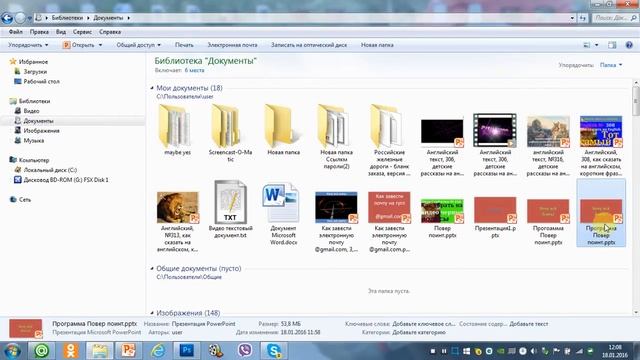
Task: Open Skype from the taskbar
Action: click(274, 351)
